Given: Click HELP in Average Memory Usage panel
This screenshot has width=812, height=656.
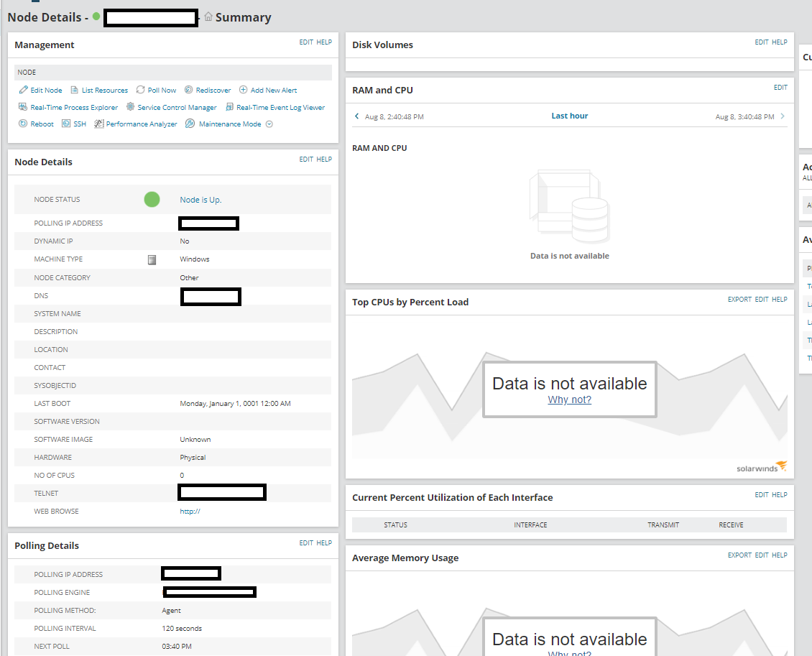Looking at the screenshot, I should pyautogui.click(x=780, y=555).
